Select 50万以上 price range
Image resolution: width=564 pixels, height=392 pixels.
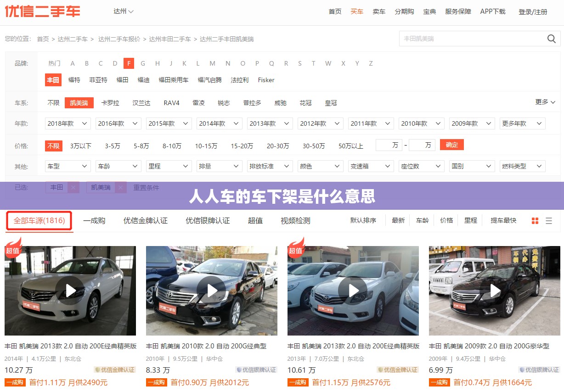351,146
